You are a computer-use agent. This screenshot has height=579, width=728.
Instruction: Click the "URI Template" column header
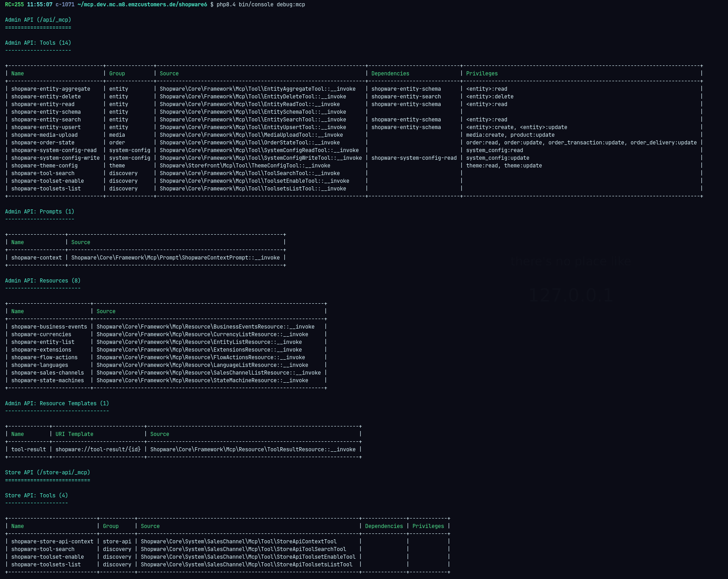[74, 434]
